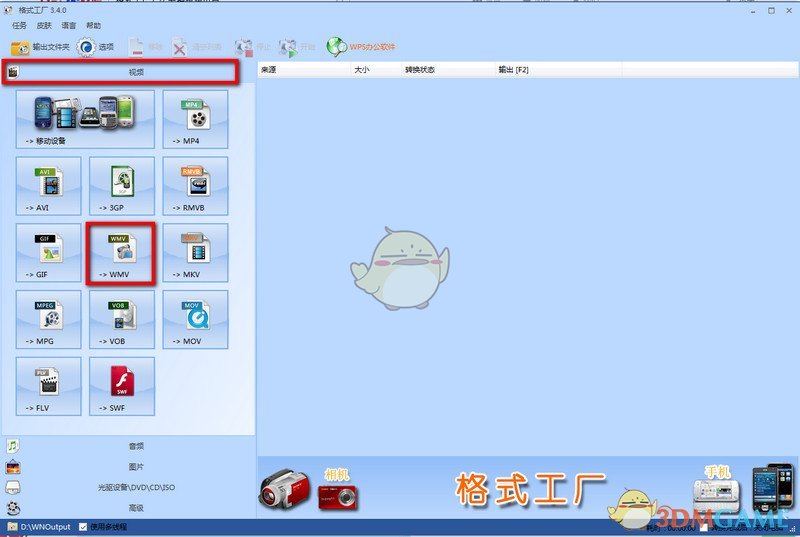Open the 3GP conversion option
Image resolution: width=800 pixels, height=537 pixels.
click(x=121, y=186)
